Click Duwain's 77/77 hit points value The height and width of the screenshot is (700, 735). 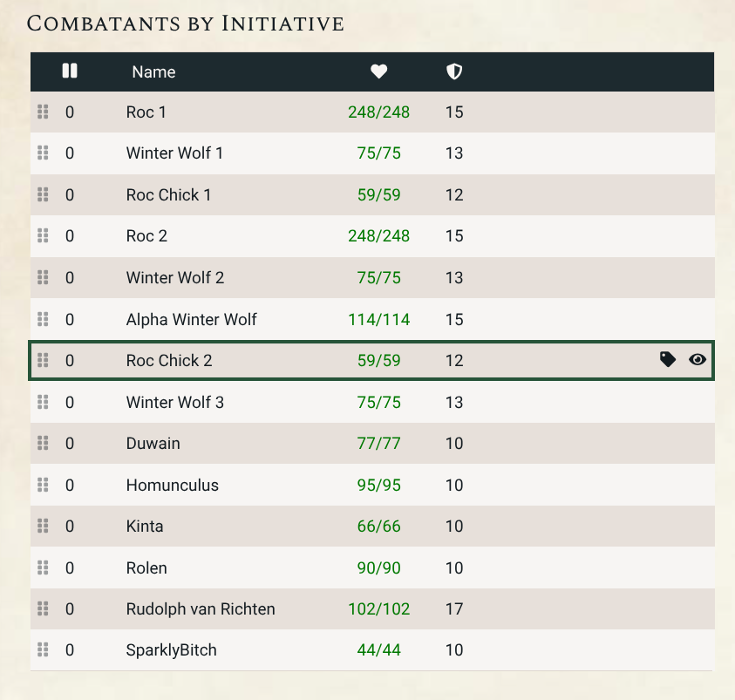378,444
